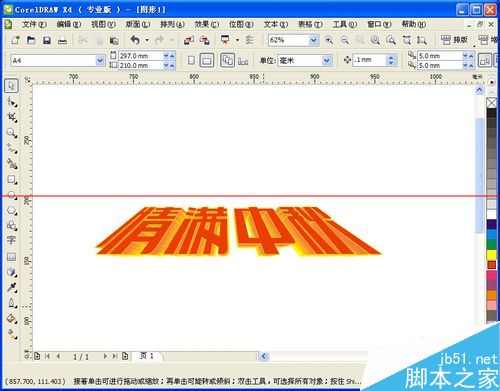Select the Interactive extrude tool
The width and height of the screenshot is (500, 391).
click(12, 272)
